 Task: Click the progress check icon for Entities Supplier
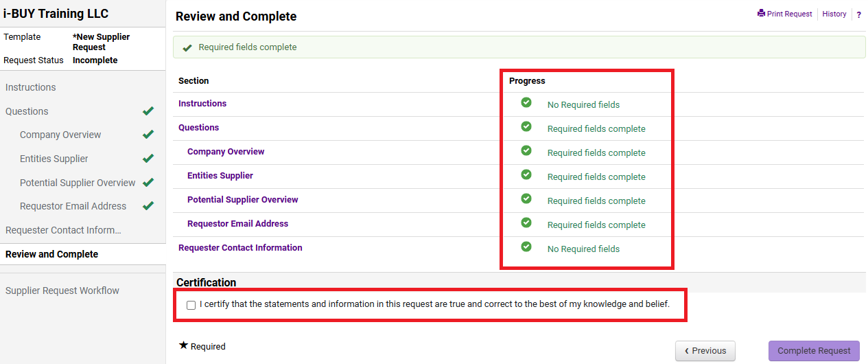[526, 175]
